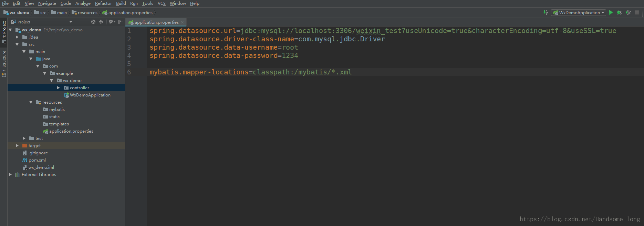Screen dimensions: 644x226
Task: Select the target folder row
Action: pyautogui.click(x=66, y=146)
